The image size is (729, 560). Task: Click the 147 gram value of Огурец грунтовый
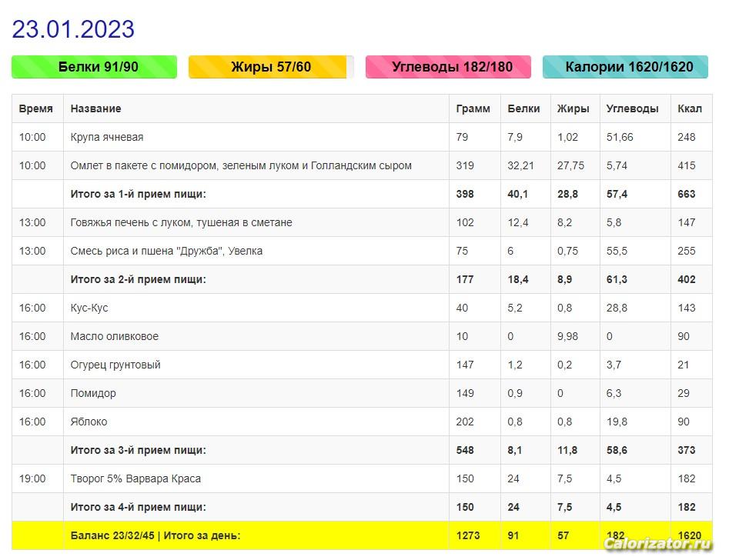coord(465,365)
